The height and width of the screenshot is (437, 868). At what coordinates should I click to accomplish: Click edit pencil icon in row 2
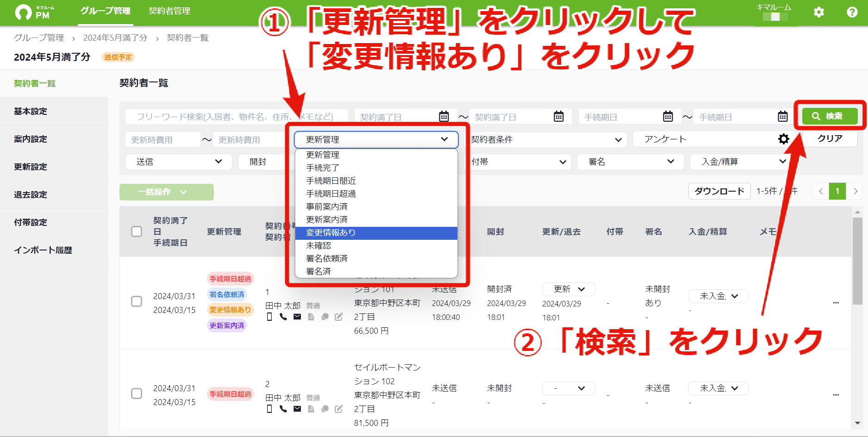(339, 409)
